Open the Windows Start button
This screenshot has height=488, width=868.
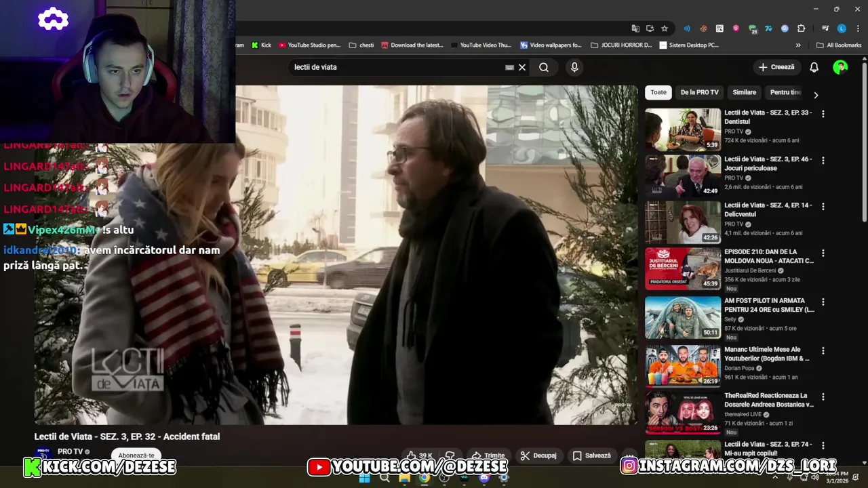point(364,478)
